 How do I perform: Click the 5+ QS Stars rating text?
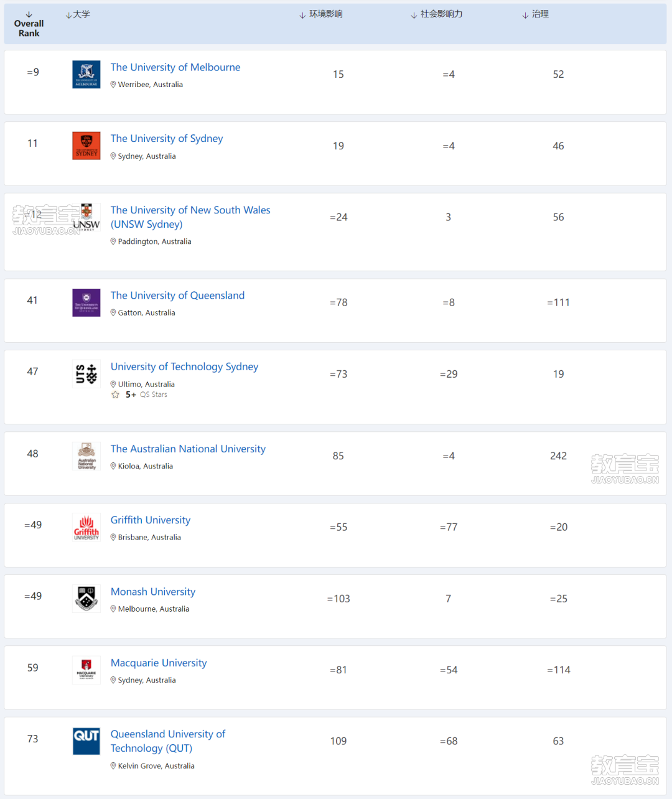[x=146, y=395]
